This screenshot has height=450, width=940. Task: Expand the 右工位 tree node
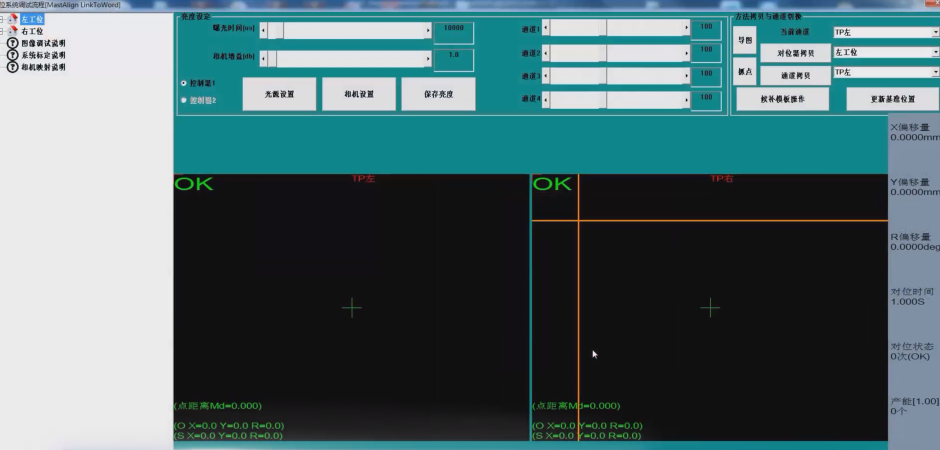pyautogui.click(x=3, y=31)
